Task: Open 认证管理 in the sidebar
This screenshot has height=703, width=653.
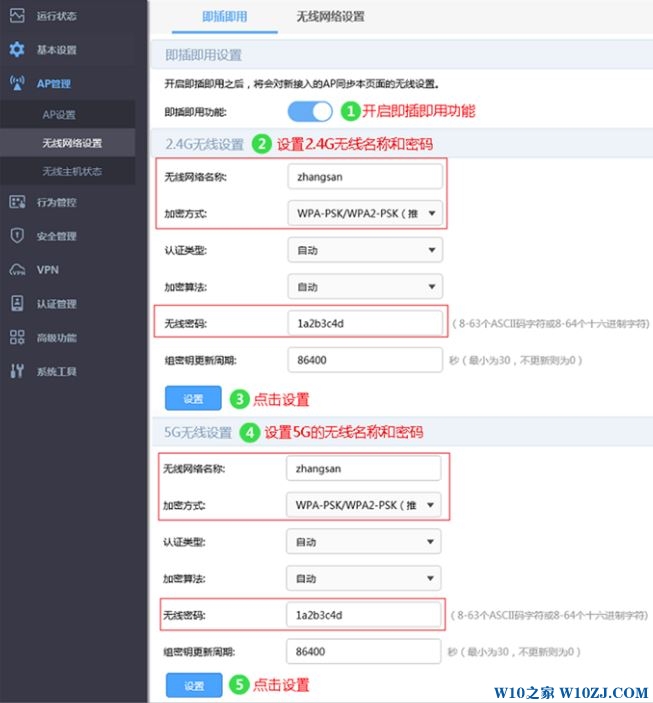Action: tap(57, 304)
